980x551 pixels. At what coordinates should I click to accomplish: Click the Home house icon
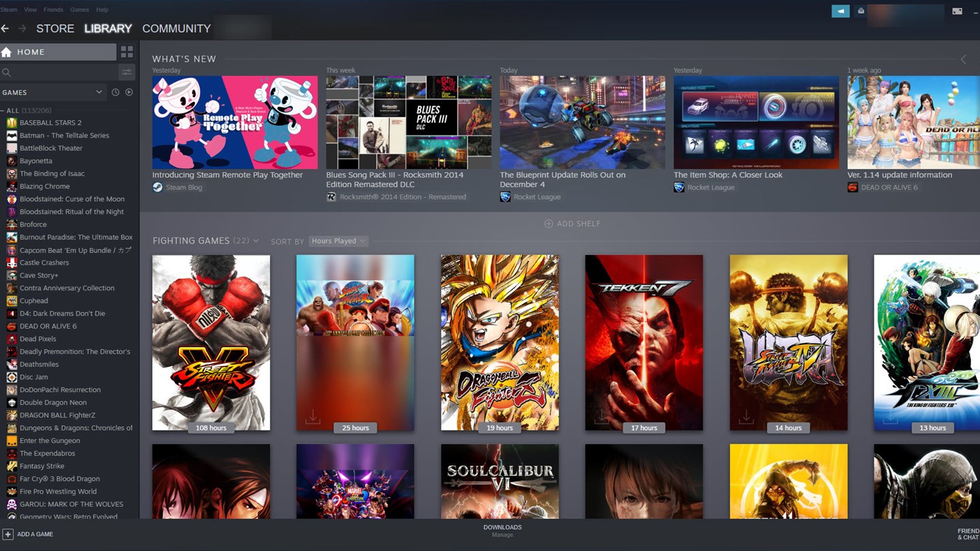point(7,52)
